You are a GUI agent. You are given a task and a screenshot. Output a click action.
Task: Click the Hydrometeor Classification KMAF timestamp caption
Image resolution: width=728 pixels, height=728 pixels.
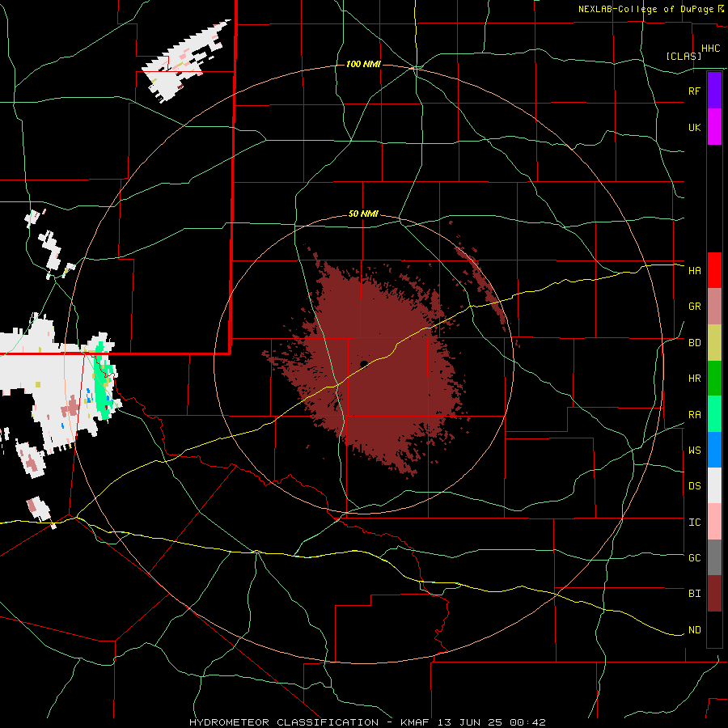[367, 722]
